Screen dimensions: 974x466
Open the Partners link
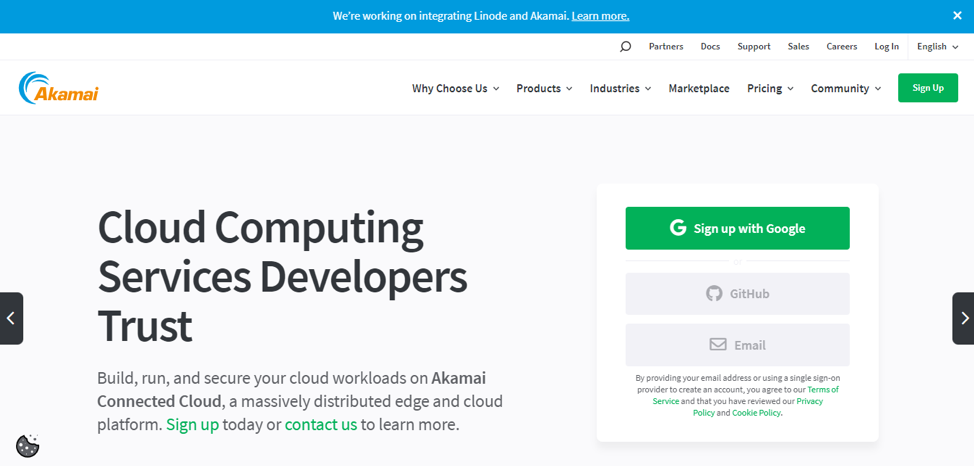[x=666, y=47]
